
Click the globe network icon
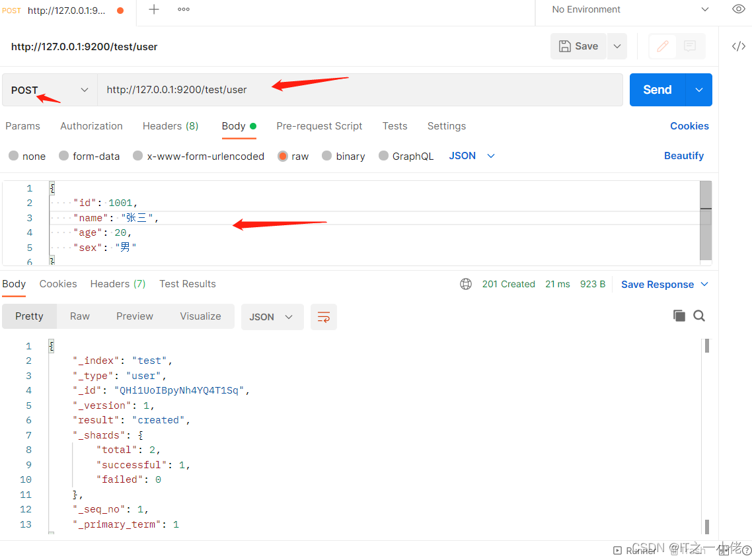466,284
